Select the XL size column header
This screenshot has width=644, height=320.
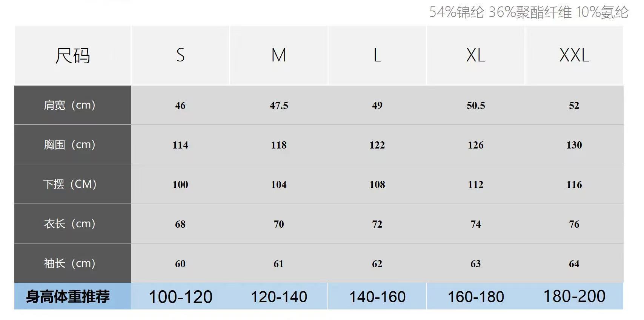(x=475, y=55)
